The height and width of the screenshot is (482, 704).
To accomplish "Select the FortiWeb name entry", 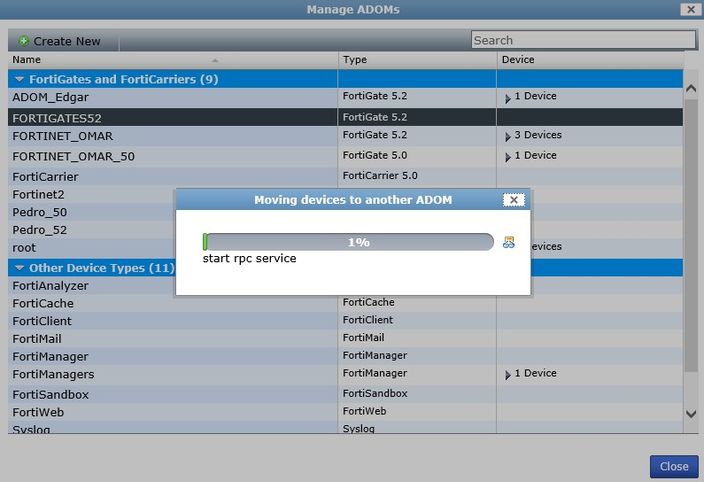I will 38,412.
